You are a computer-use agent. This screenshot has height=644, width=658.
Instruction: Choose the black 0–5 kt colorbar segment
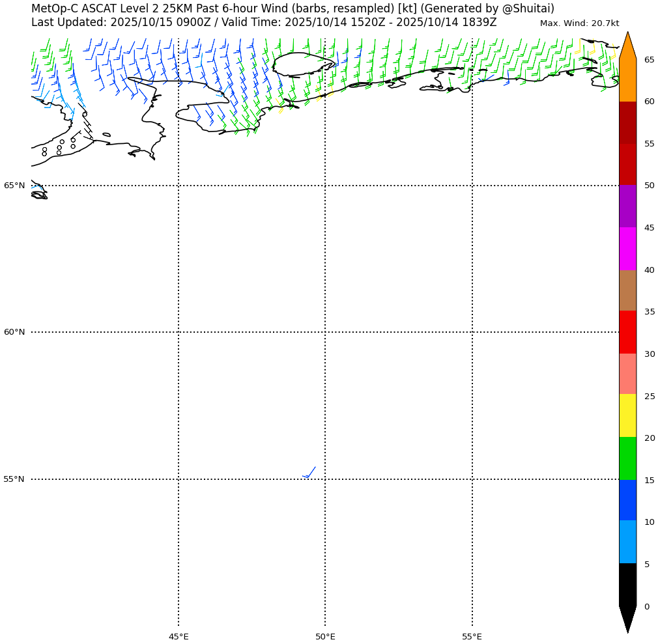pyautogui.click(x=627, y=585)
